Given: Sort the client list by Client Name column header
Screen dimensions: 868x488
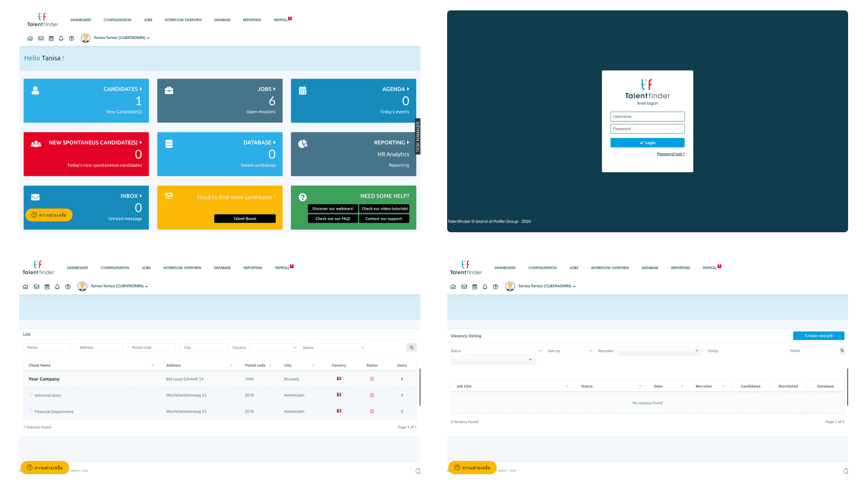Looking at the screenshot, I should [40, 365].
